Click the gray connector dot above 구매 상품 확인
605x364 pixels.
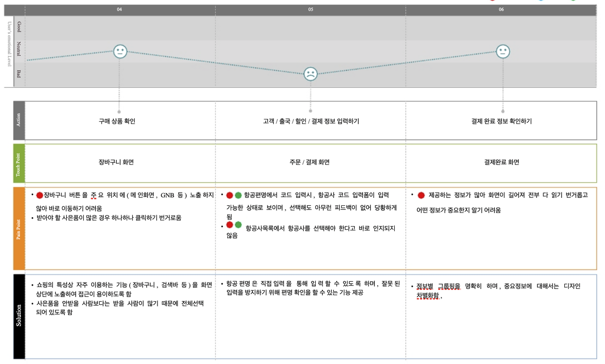[x=119, y=112]
